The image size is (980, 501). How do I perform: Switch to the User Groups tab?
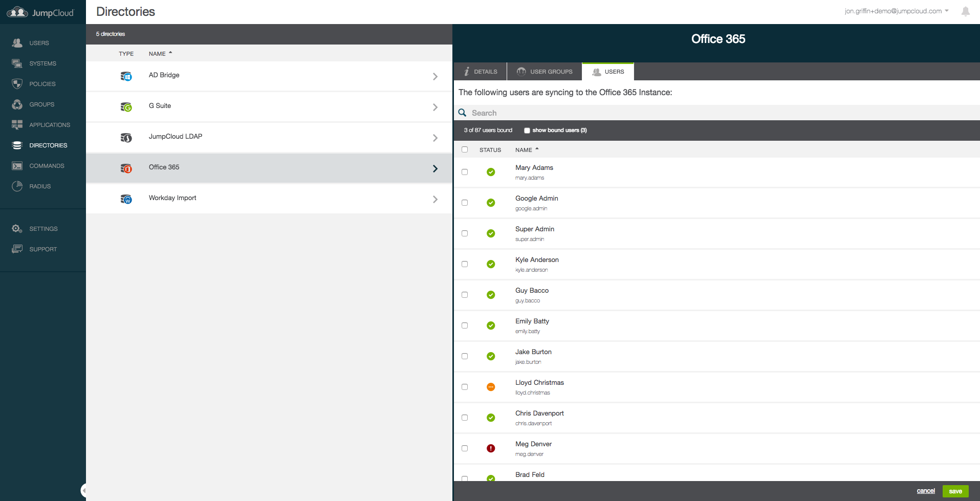(x=545, y=72)
